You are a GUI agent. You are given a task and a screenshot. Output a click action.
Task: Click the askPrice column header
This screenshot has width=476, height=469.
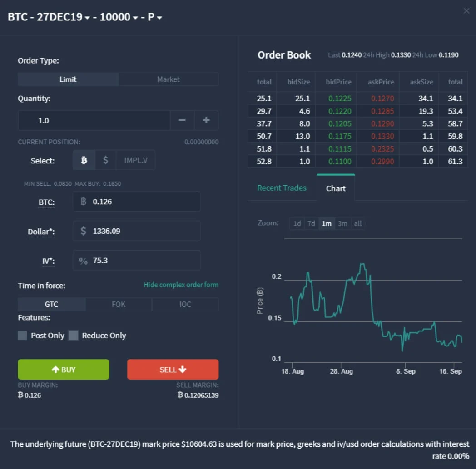[x=381, y=82]
